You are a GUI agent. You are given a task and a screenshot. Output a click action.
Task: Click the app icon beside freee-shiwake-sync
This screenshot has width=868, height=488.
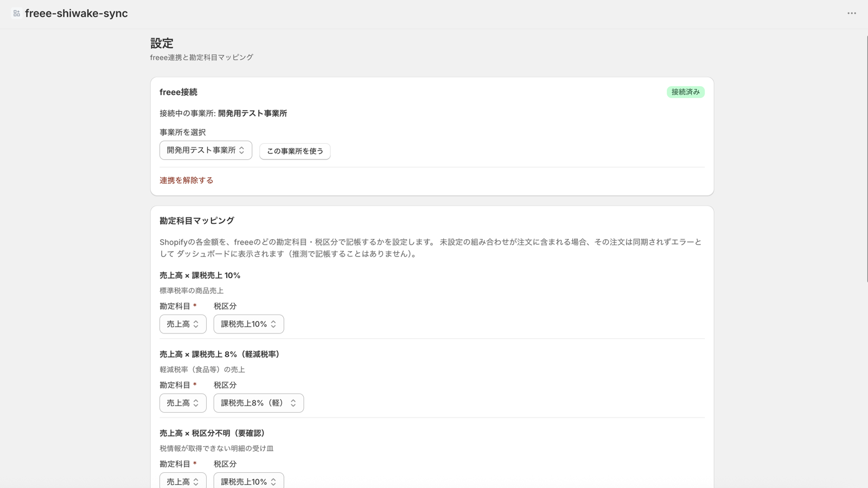pos(17,14)
